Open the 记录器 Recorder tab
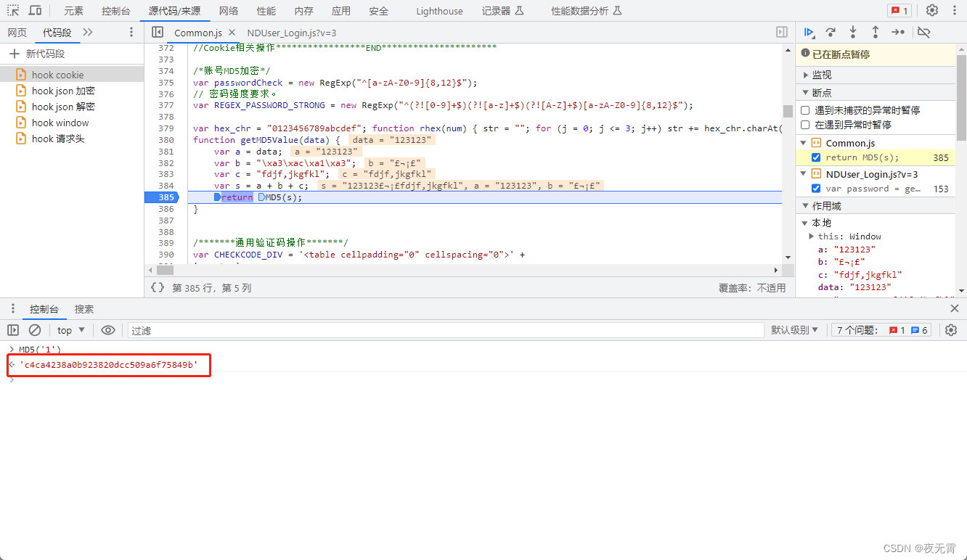The width and height of the screenshot is (967, 560). (x=502, y=11)
